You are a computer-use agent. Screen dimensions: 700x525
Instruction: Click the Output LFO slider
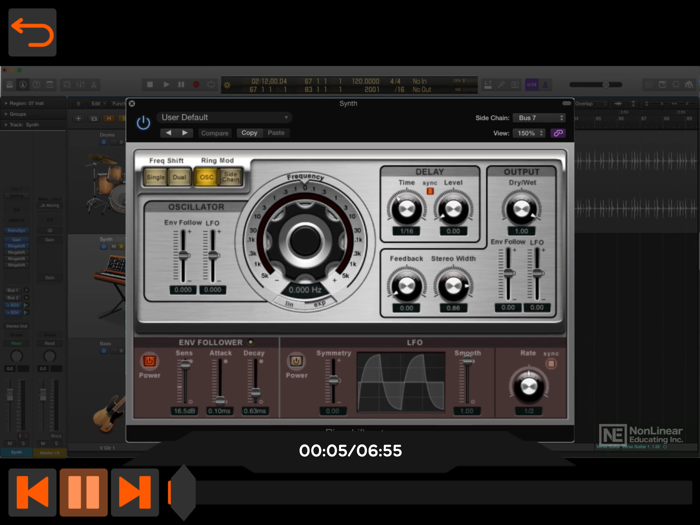(x=538, y=274)
